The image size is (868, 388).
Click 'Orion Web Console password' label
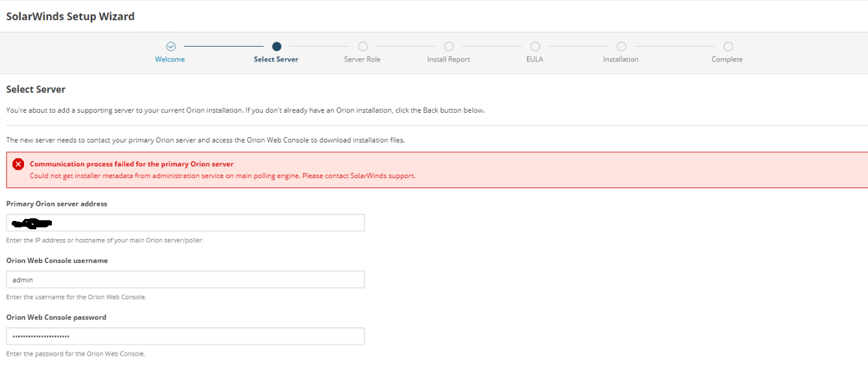pos(56,317)
